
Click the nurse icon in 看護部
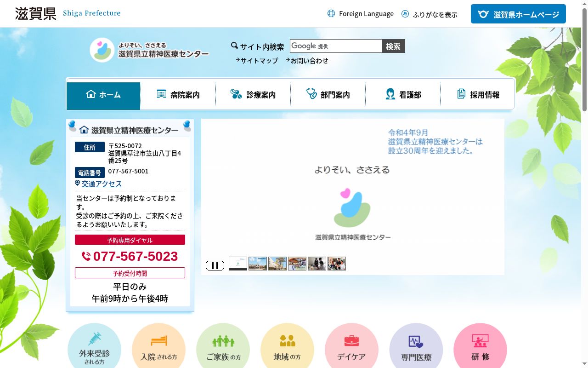[x=390, y=94]
